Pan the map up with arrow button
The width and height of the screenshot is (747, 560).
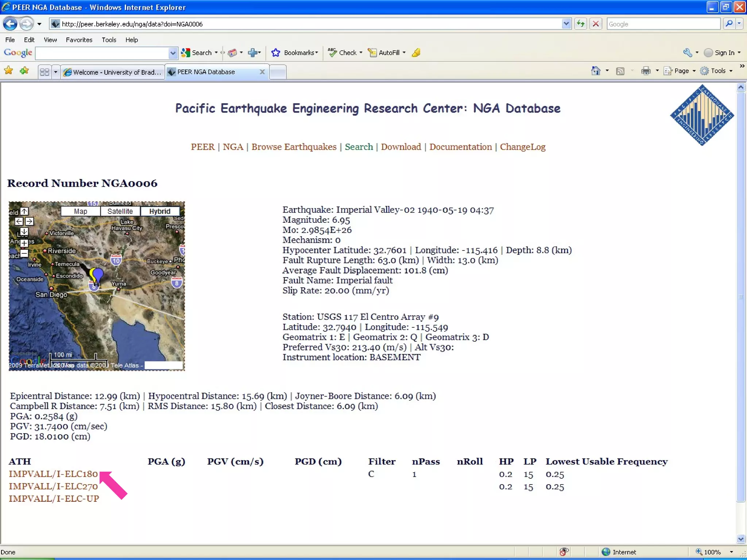(x=24, y=211)
